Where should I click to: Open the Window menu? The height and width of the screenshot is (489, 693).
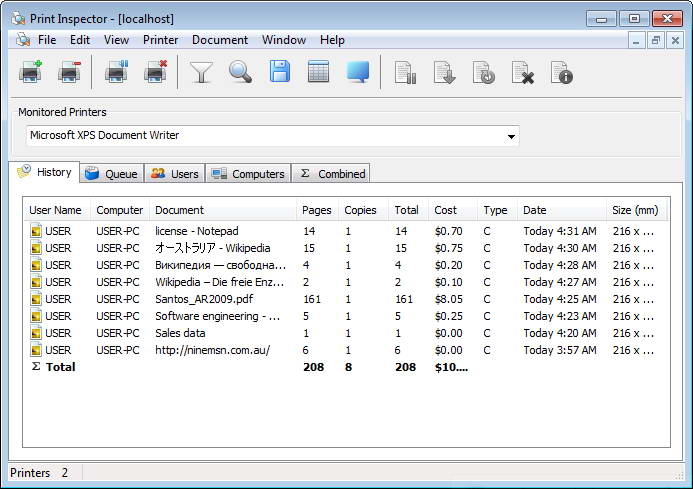(284, 40)
